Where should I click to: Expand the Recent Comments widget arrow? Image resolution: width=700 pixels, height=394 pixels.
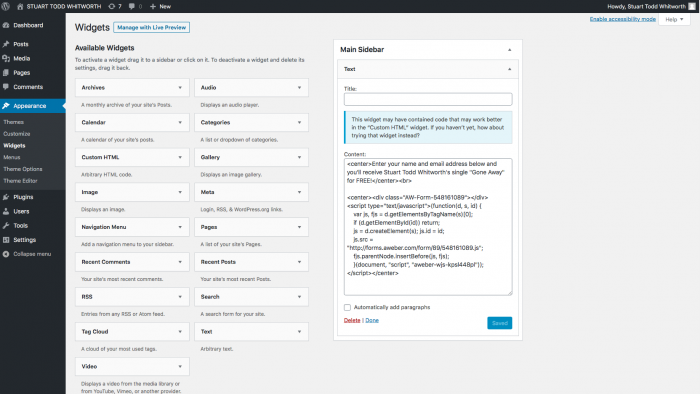(180, 262)
